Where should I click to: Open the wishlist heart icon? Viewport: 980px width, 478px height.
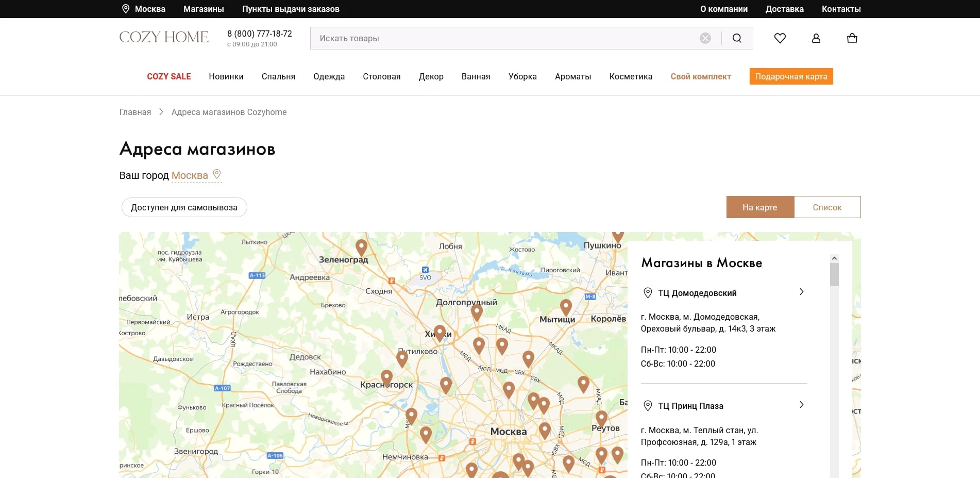780,38
